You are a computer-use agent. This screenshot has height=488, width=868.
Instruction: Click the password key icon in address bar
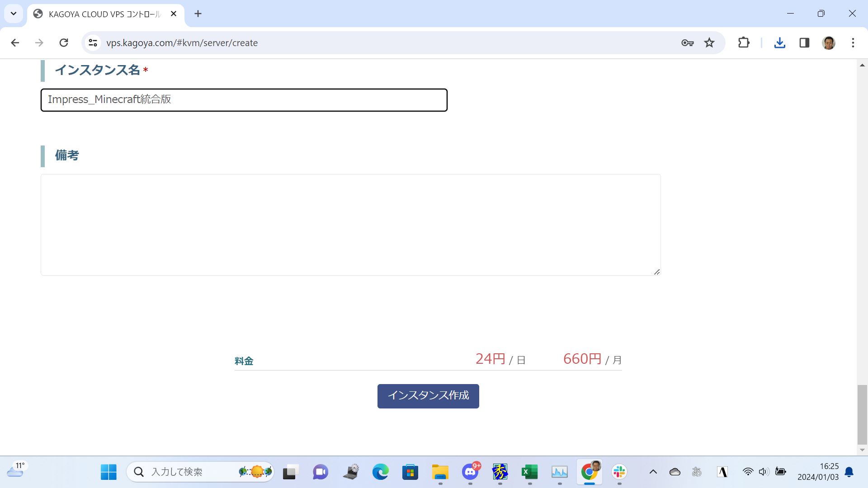point(687,42)
